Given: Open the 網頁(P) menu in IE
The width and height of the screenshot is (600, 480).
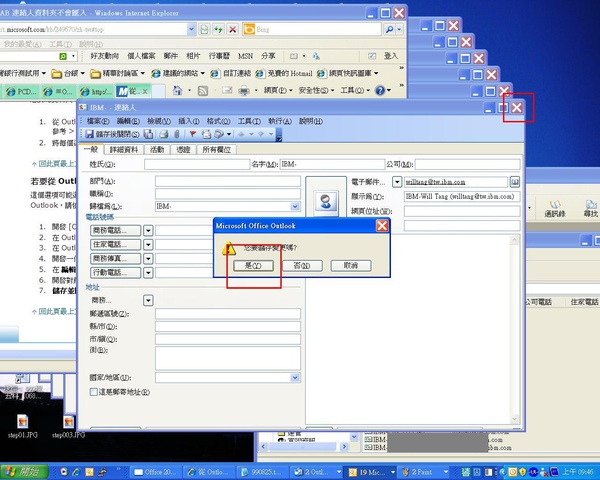Looking at the screenshot, I should 278,90.
